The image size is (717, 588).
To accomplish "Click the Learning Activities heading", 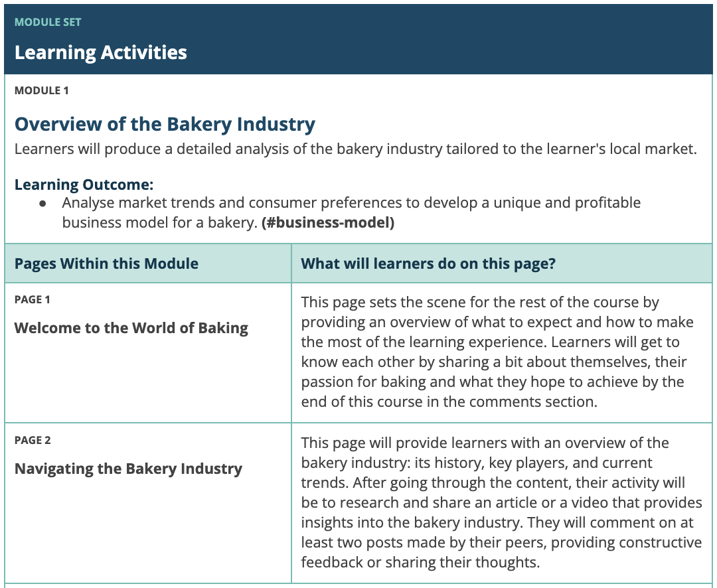I will 101,52.
